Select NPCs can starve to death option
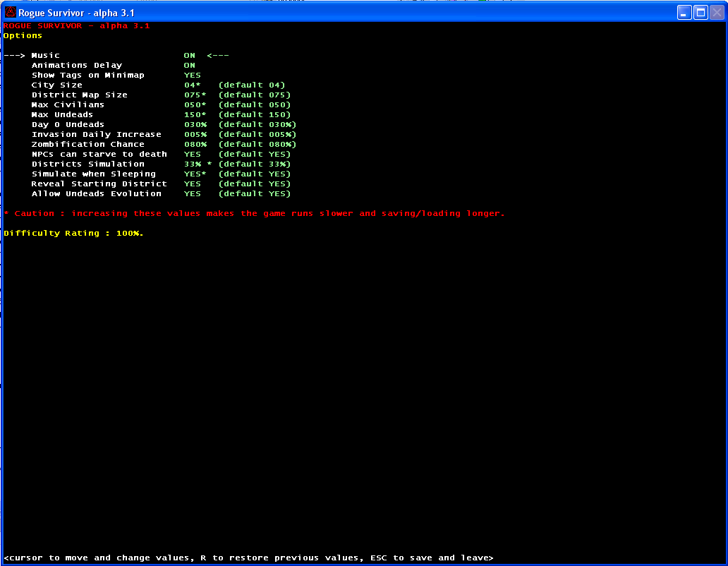This screenshot has width=728, height=566. tap(99, 154)
